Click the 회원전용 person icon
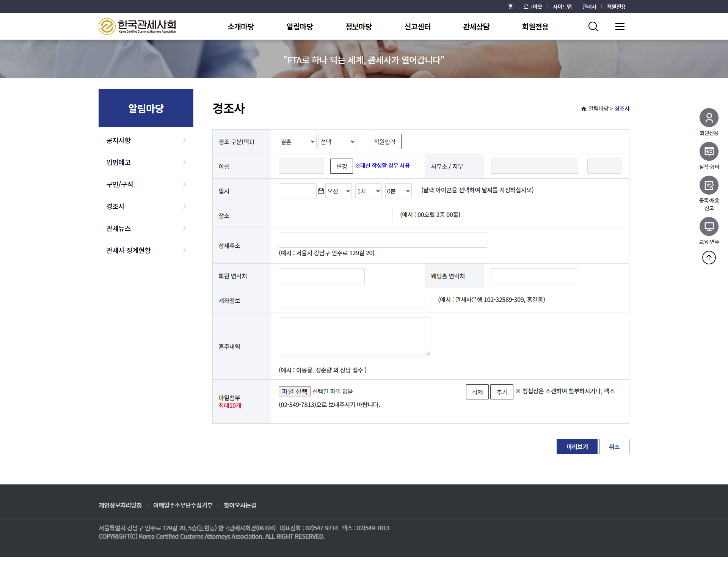Image resolution: width=728 pixels, height=569 pixels. click(x=709, y=118)
